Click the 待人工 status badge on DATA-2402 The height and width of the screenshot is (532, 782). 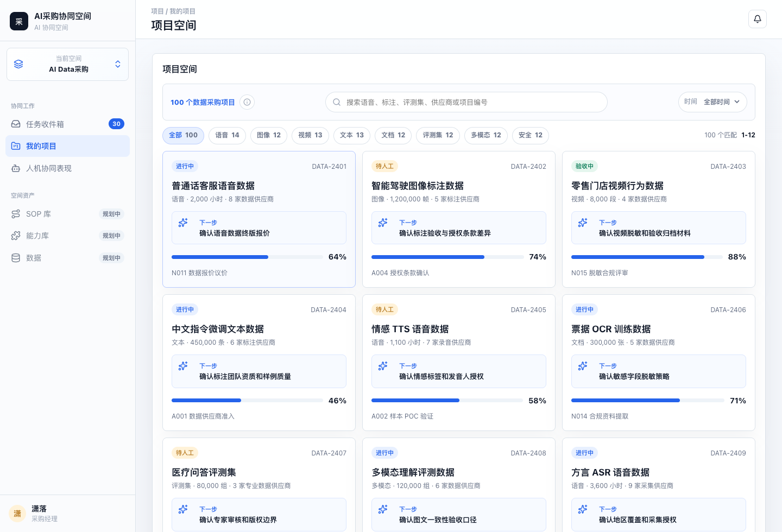[x=384, y=166]
